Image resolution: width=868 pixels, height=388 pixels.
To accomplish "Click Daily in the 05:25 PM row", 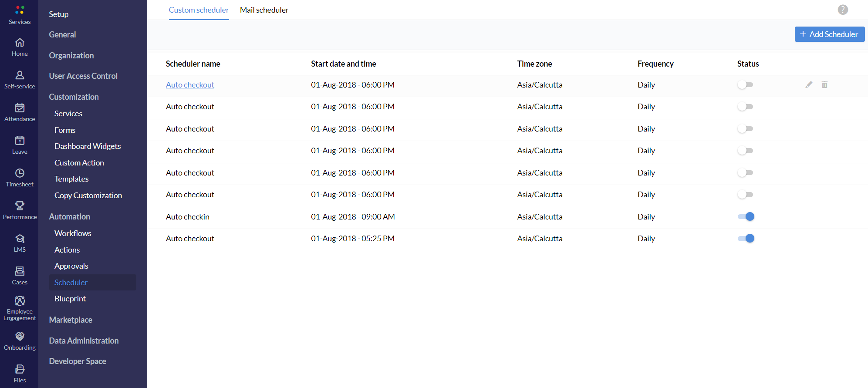I will tap(646, 239).
